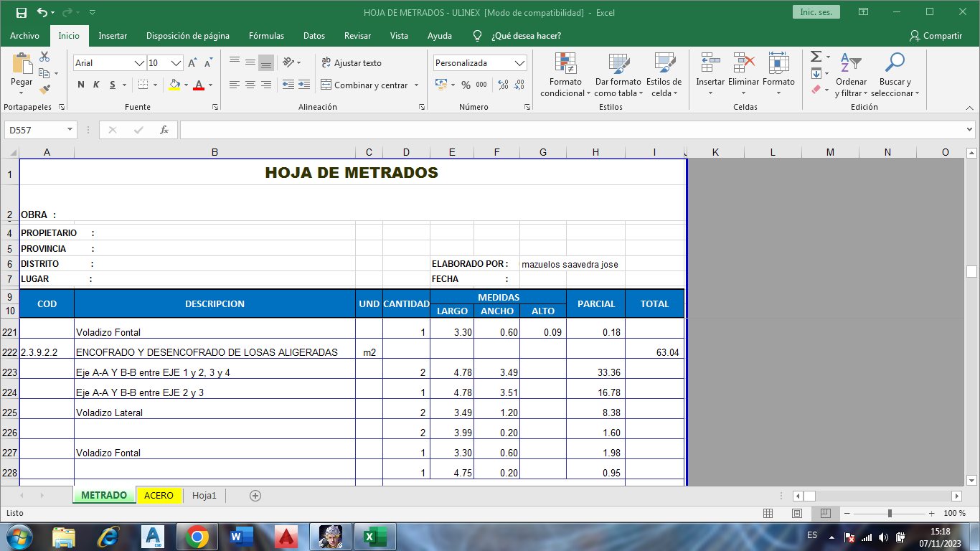
Task: Open the Archivo menu tab
Action: [x=24, y=36]
